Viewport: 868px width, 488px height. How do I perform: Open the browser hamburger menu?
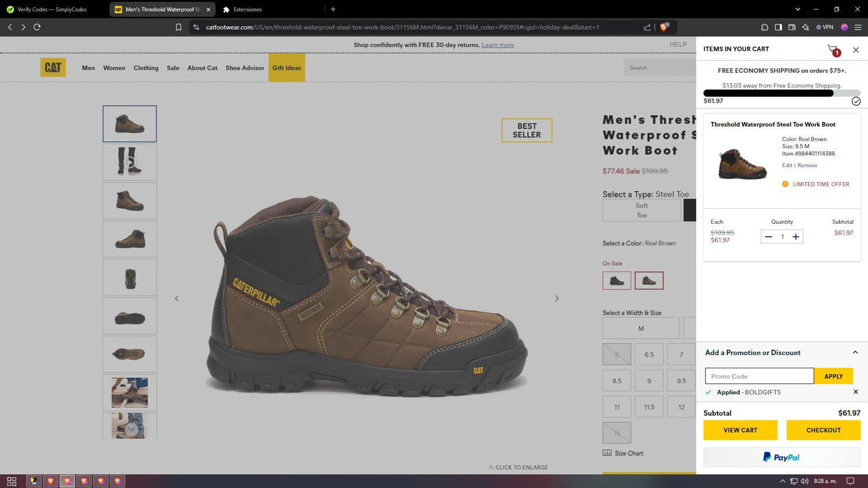point(858,27)
